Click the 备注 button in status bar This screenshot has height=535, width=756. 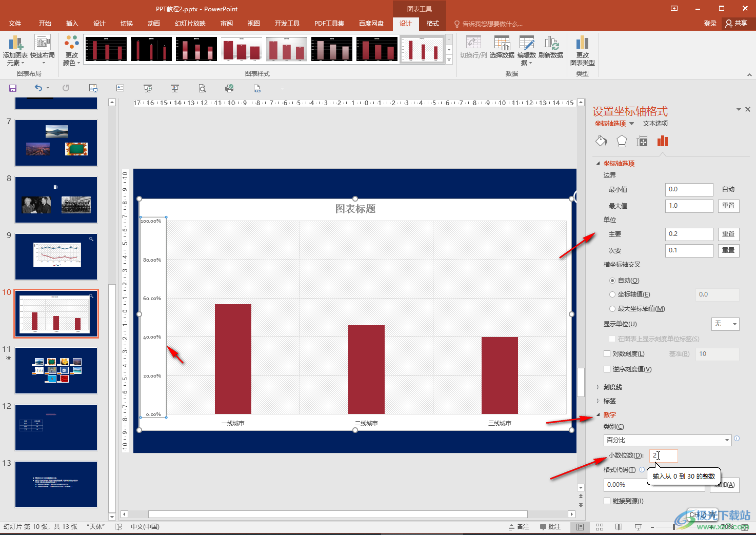pyautogui.click(x=519, y=527)
